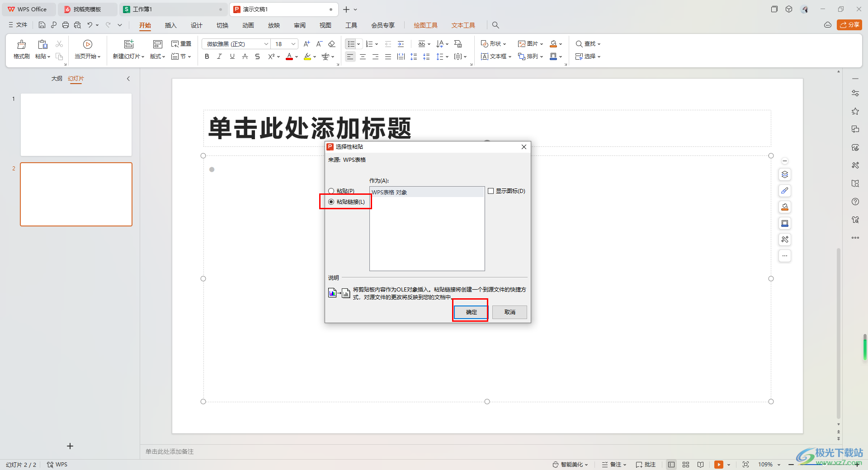This screenshot has width=868, height=470.
Task: Click the 分享 (Share) button
Action: pos(849,25)
